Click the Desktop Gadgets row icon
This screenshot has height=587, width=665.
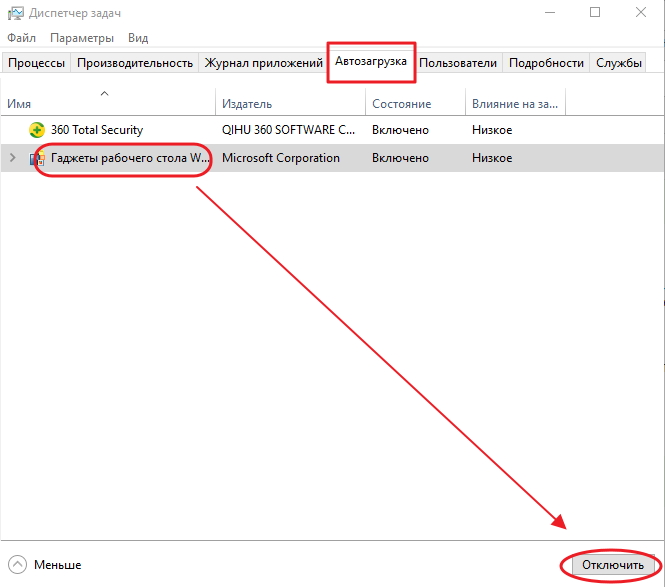(x=37, y=158)
